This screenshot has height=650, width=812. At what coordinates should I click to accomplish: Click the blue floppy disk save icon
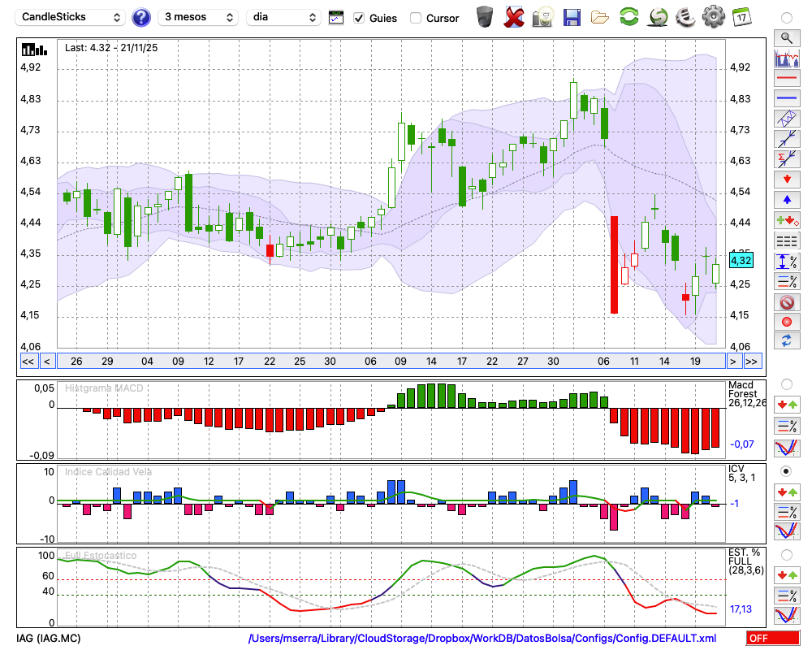[x=572, y=17]
